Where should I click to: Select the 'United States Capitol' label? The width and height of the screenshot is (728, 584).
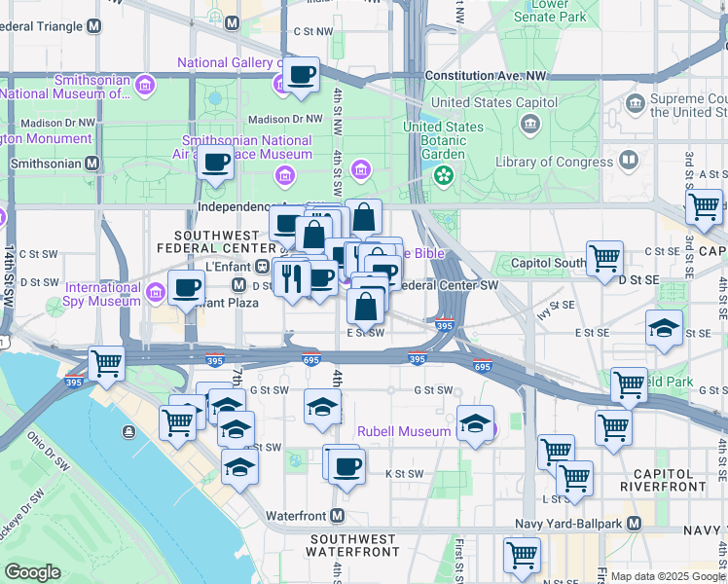pyautogui.click(x=494, y=102)
